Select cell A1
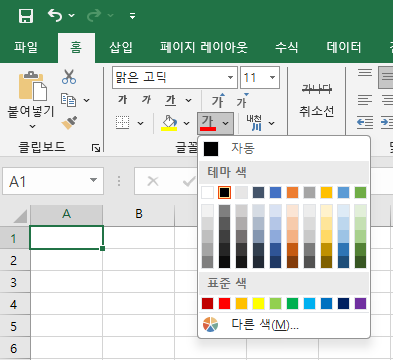 coord(66,237)
